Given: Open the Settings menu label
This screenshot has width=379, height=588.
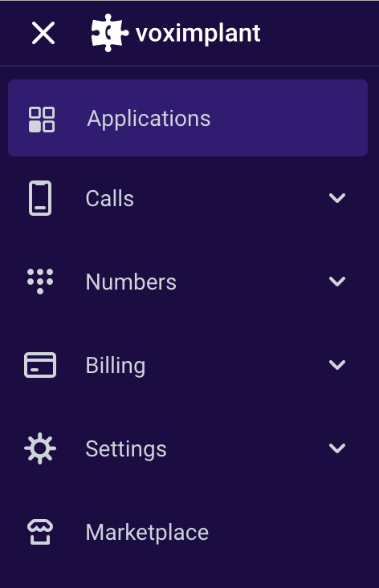Looking at the screenshot, I should pos(126,449).
